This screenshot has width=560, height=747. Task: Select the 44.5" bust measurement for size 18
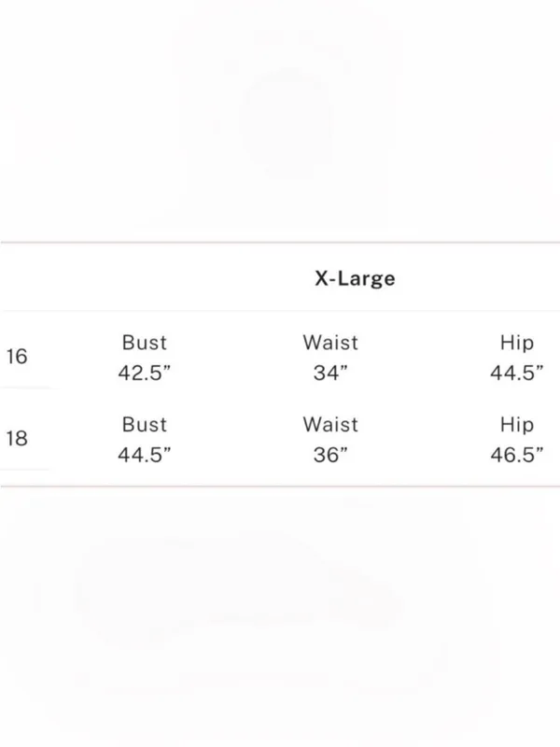(145, 455)
